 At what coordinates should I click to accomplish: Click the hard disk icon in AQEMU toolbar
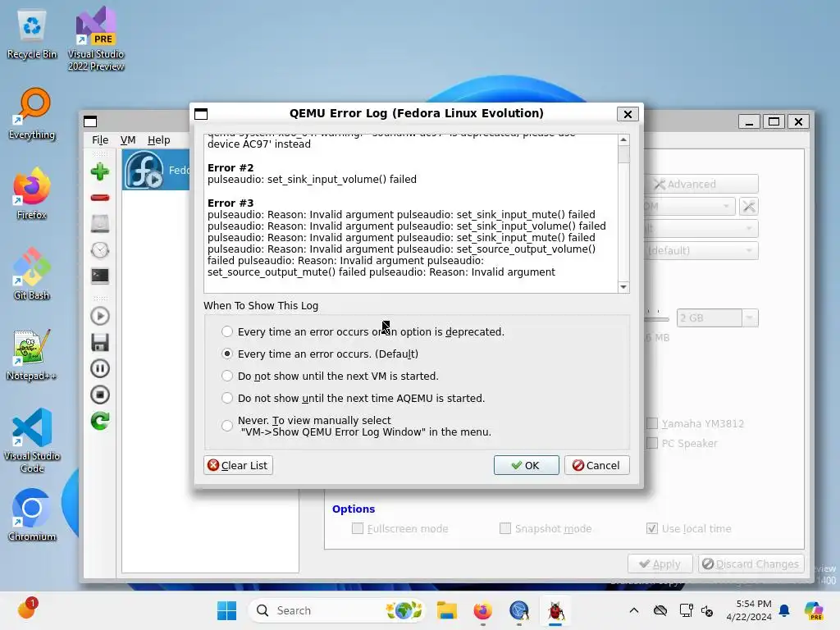pyautogui.click(x=99, y=223)
